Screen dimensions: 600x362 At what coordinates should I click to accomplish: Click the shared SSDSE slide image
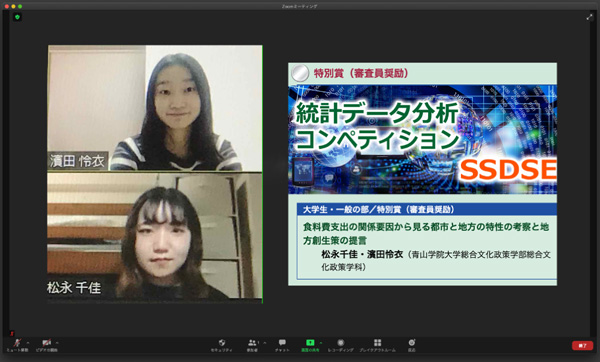(422, 174)
